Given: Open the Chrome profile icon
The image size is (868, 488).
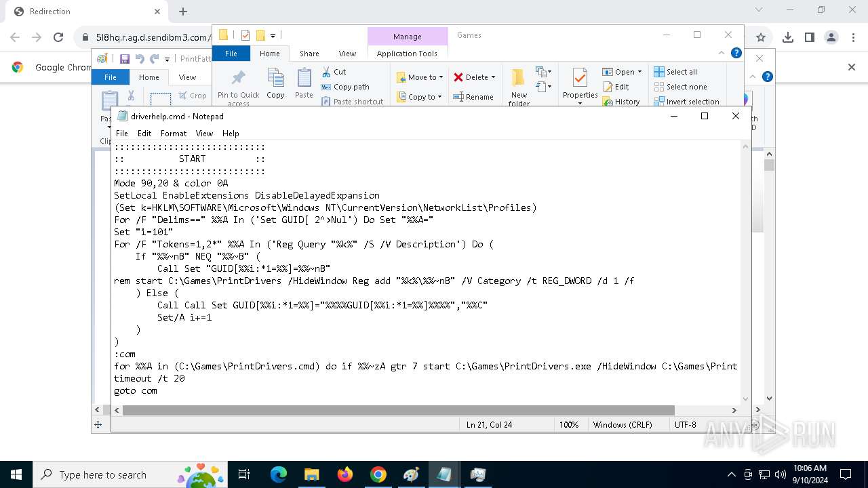Looking at the screenshot, I should point(831,37).
